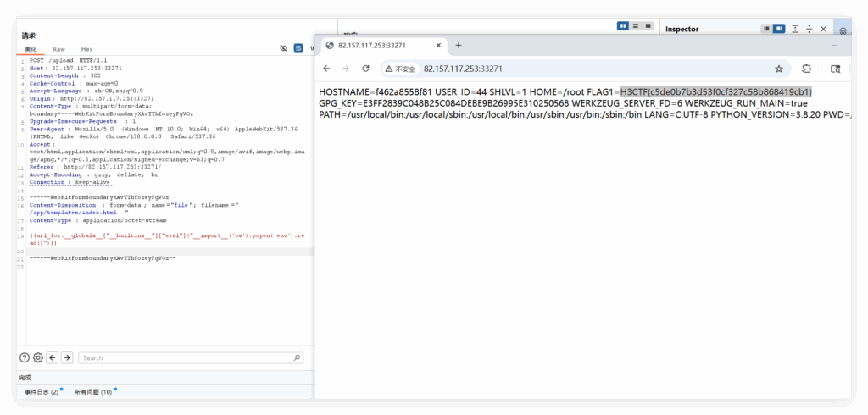868x415 pixels.
Task: Bookmark this page with star icon
Action: (778, 69)
